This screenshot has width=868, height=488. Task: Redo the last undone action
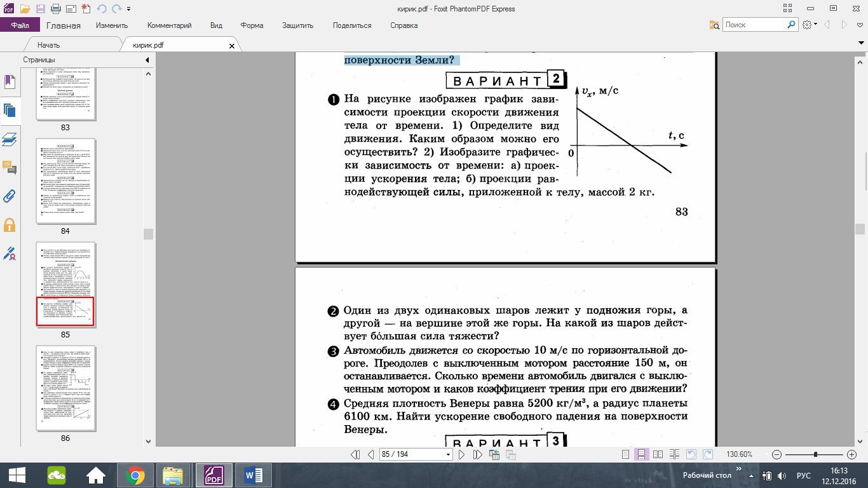116,9
